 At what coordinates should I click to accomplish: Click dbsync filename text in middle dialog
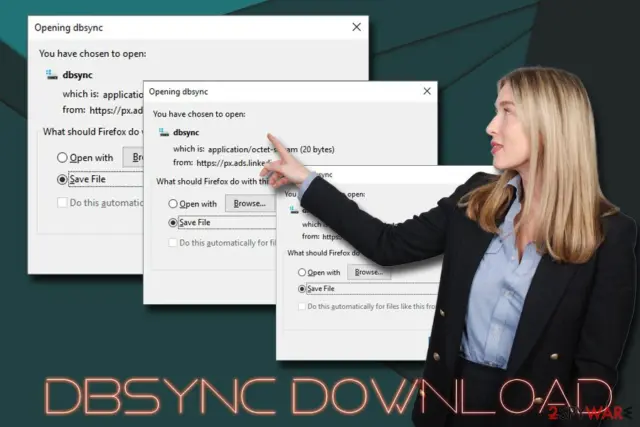[186, 132]
